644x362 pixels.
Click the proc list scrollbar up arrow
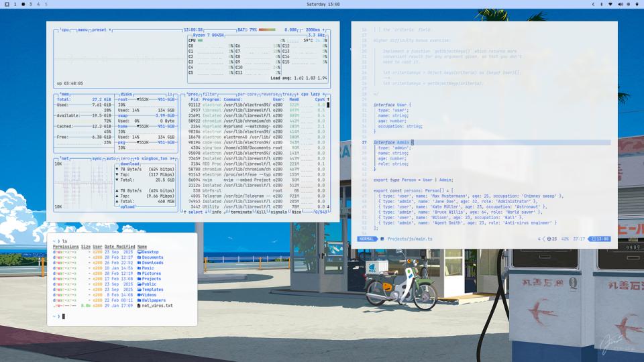click(x=328, y=99)
